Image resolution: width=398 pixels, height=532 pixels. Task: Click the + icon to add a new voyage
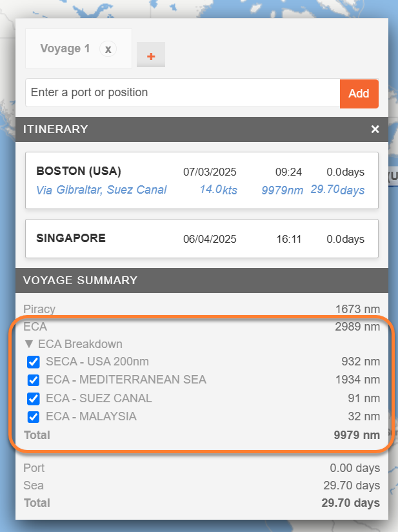pos(150,55)
